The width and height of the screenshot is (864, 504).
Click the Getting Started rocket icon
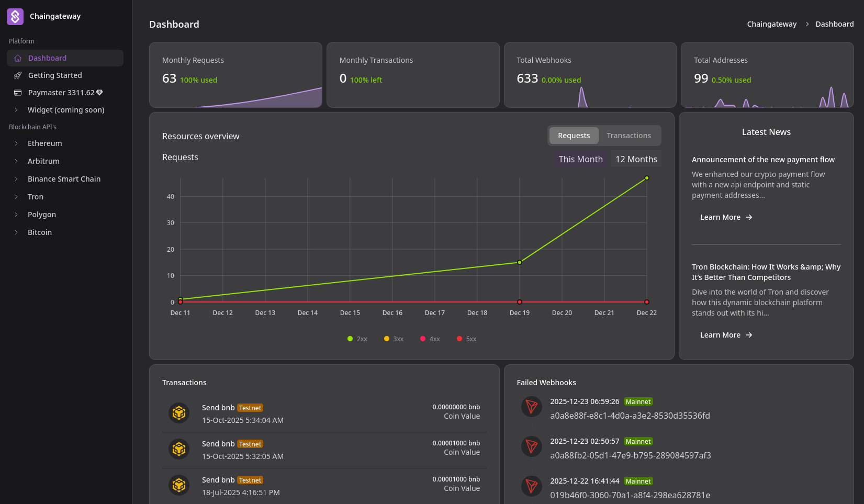(18, 75)
